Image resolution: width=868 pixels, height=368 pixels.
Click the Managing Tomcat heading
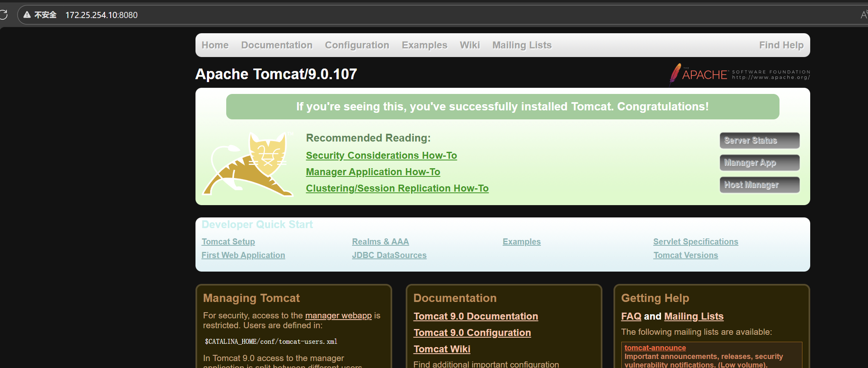click(x=251, y=298)
